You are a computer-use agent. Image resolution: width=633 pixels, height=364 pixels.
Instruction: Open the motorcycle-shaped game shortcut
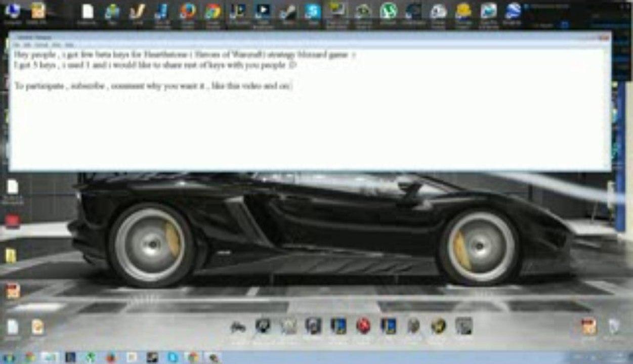tap(238, 327)
